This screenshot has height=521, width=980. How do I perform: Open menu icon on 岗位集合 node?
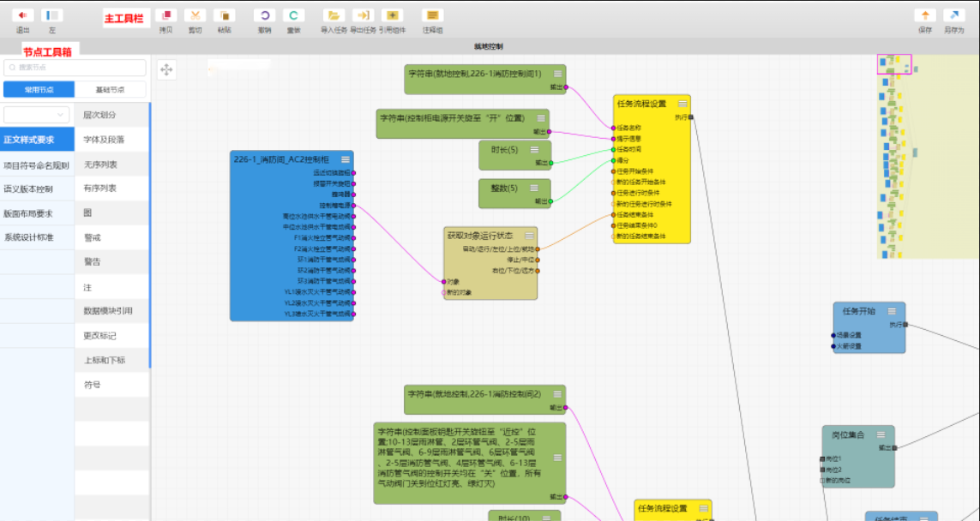click(x=881, y=434)
